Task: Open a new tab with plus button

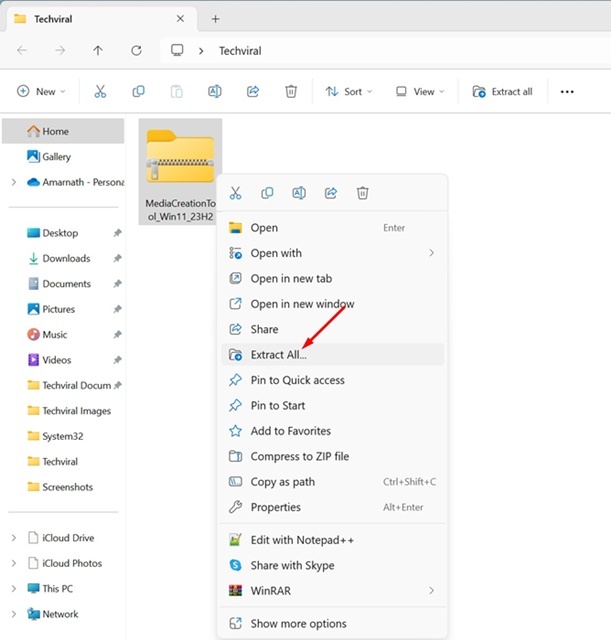Action: click(x=216, y=19)
